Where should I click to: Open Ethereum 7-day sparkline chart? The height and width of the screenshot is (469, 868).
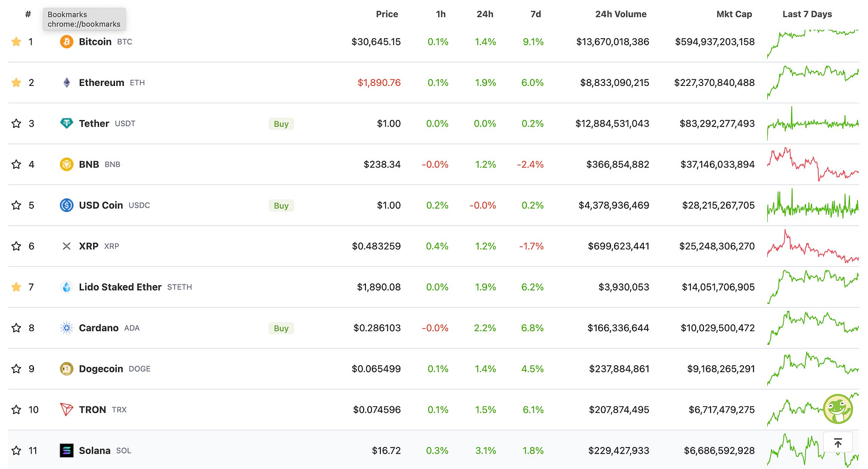(813, 82)
